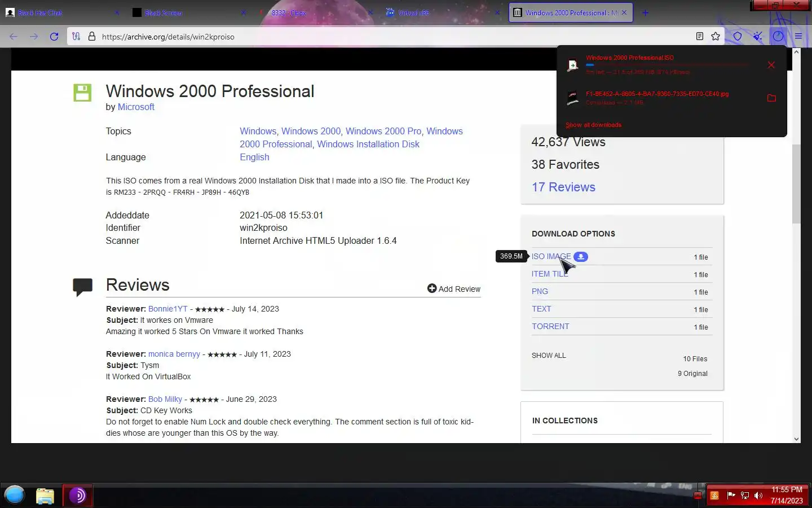Open the TEXT download option

point(541,309)
